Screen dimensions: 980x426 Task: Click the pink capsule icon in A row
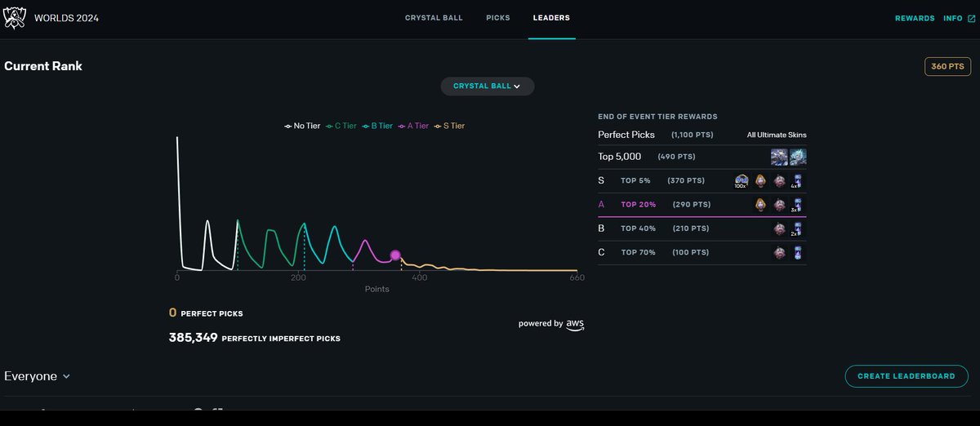click(x=779, y=205)
